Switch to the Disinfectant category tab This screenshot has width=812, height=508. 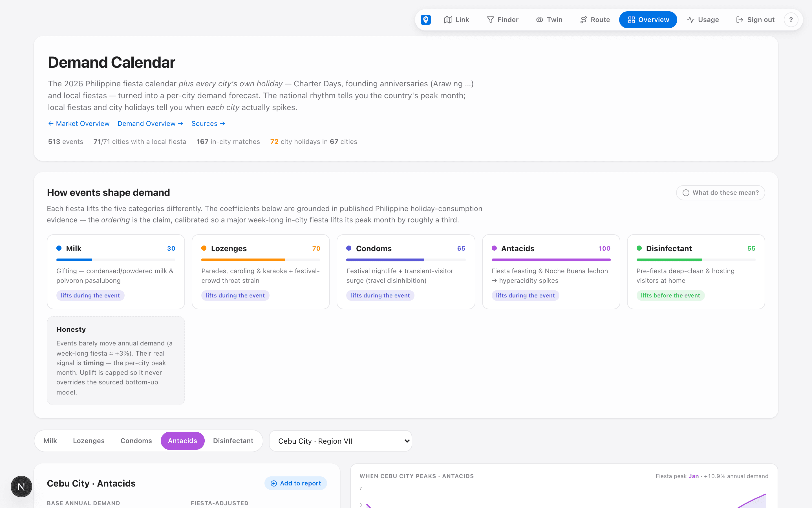(233, 441)
